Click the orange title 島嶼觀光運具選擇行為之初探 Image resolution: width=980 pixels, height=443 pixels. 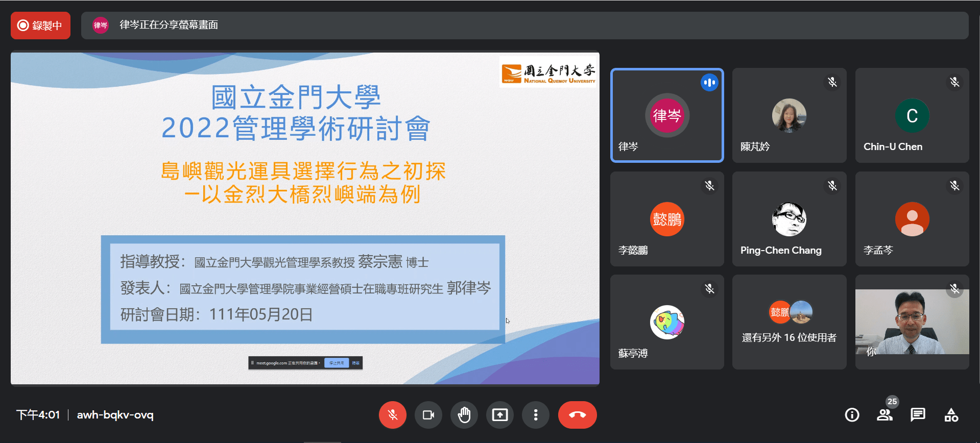pyautogui.click(x=303, y=171)
